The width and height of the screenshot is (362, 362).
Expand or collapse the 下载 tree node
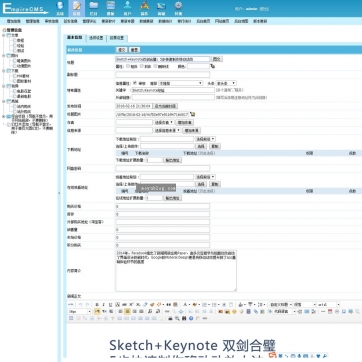[x=4, y=71]
